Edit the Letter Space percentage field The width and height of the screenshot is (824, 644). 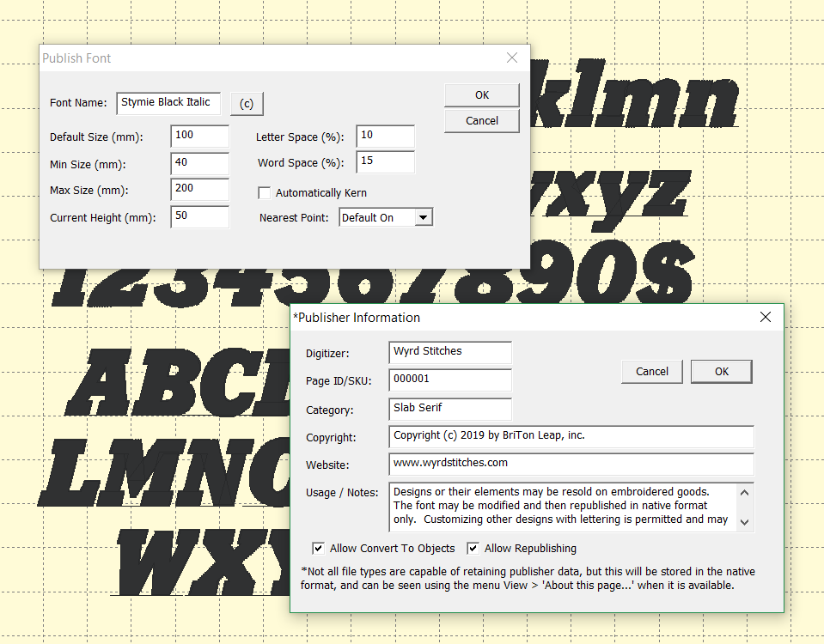pyautogui.click(x=385, y=136)
